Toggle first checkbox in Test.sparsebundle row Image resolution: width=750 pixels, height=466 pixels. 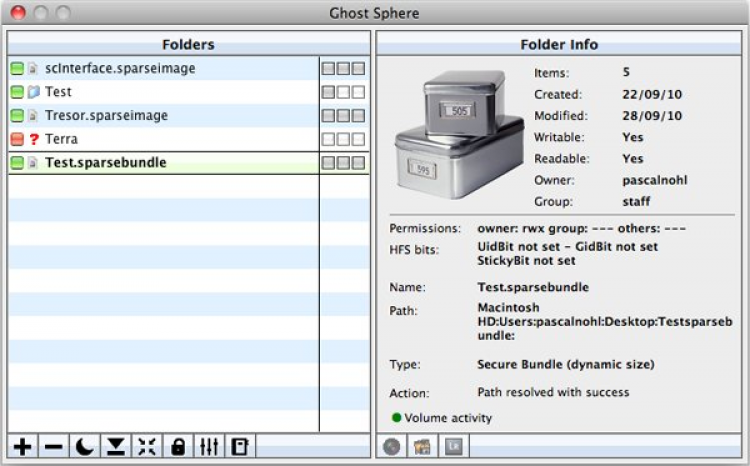tap(329, 163)
